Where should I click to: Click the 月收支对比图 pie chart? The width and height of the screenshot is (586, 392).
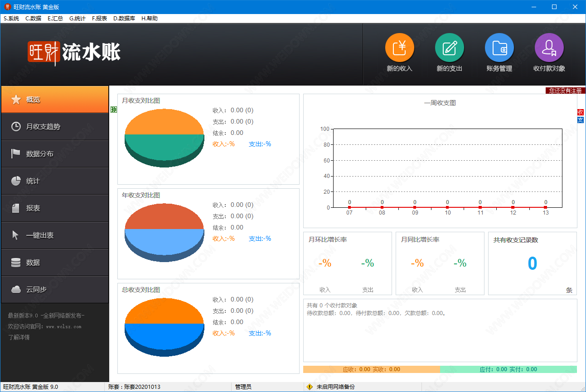(x=165, y=138)
